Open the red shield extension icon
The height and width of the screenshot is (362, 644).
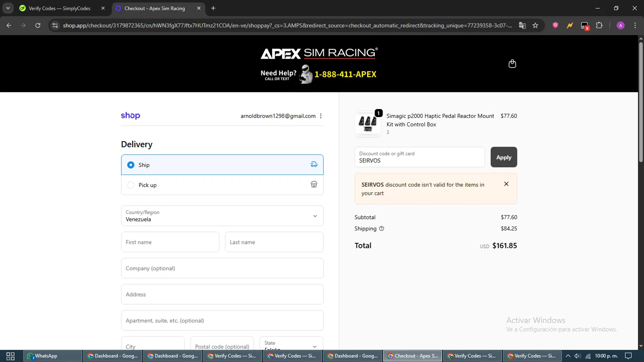coord(556,25)
